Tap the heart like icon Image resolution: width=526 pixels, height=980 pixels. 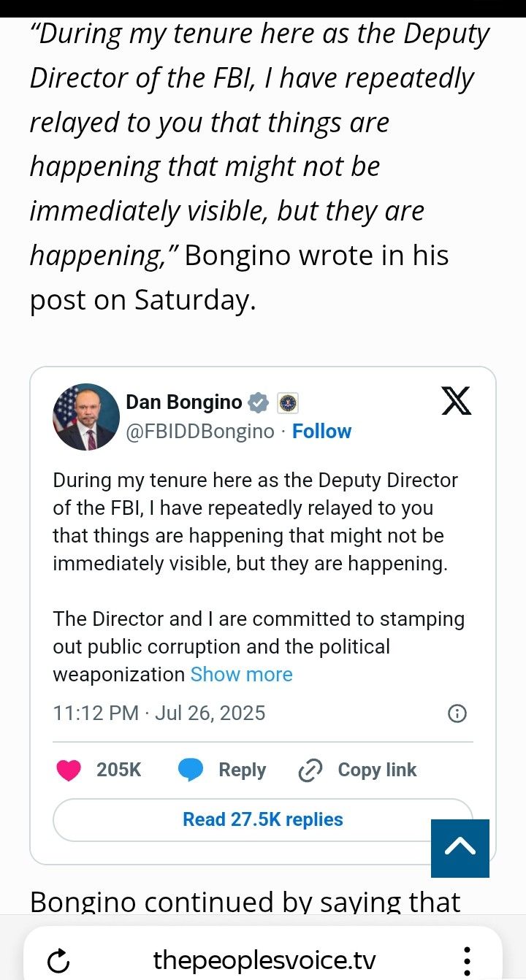coord(69,770)
